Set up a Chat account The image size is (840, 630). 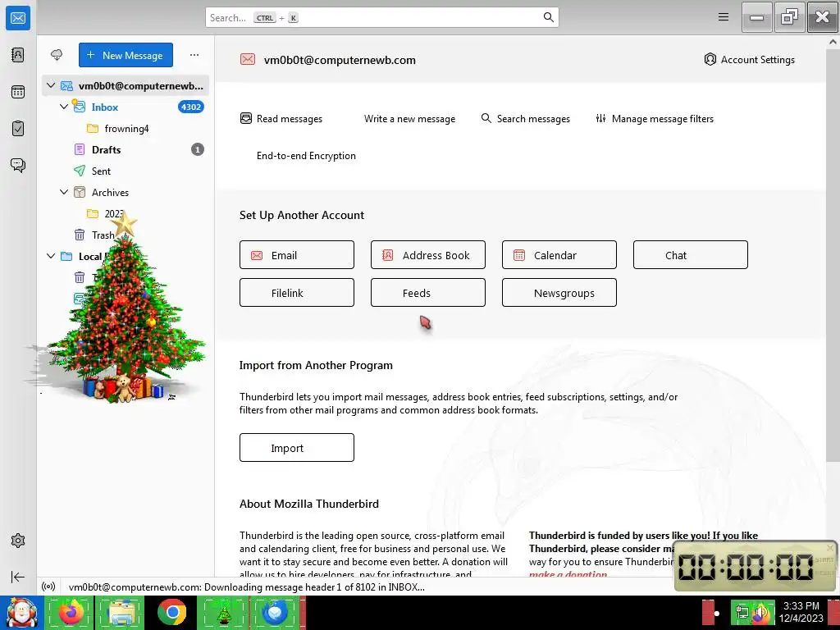point(691,255)
